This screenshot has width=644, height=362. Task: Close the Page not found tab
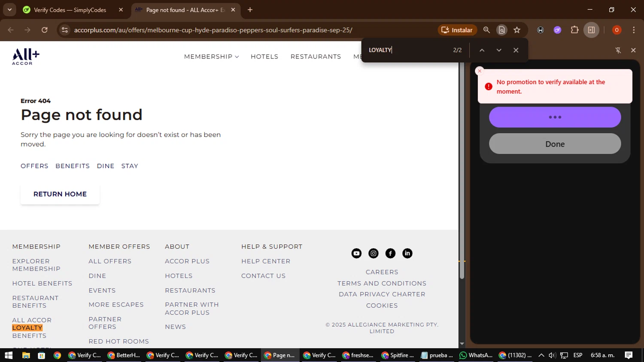pos(233,10)
